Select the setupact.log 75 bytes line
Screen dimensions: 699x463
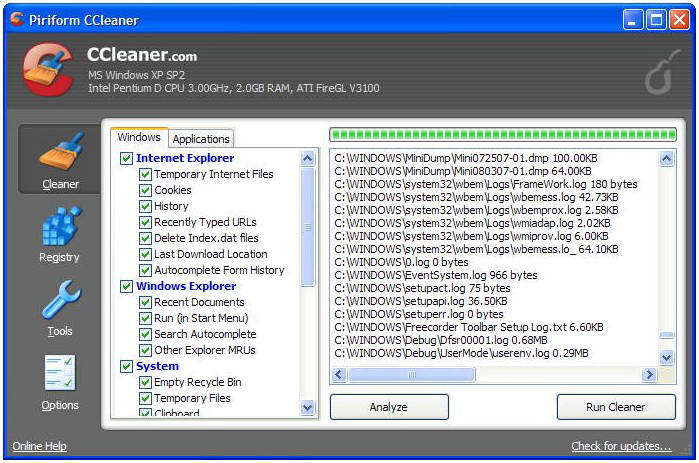point(422,288)
